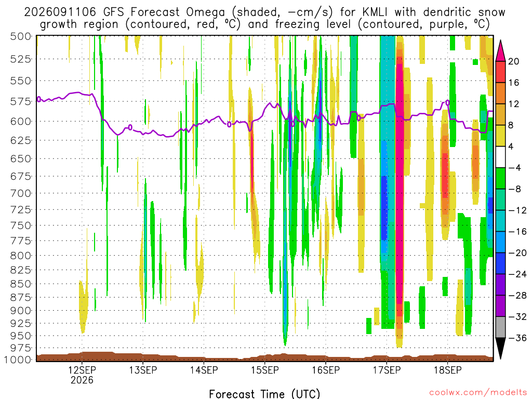The width and height of the screenshot is (532, 399).
Task: Click the 1000 pressure level label
Action: pos(18,360)
